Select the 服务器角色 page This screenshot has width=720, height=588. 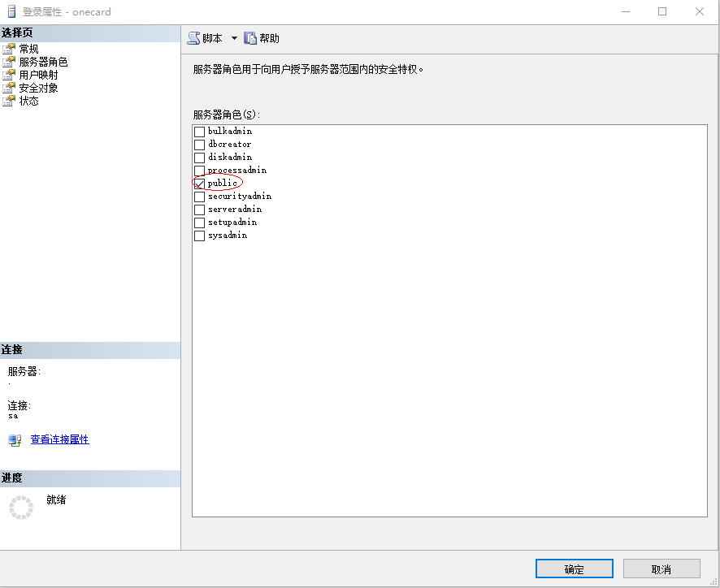pyautogui.click(x=44, y=62)
